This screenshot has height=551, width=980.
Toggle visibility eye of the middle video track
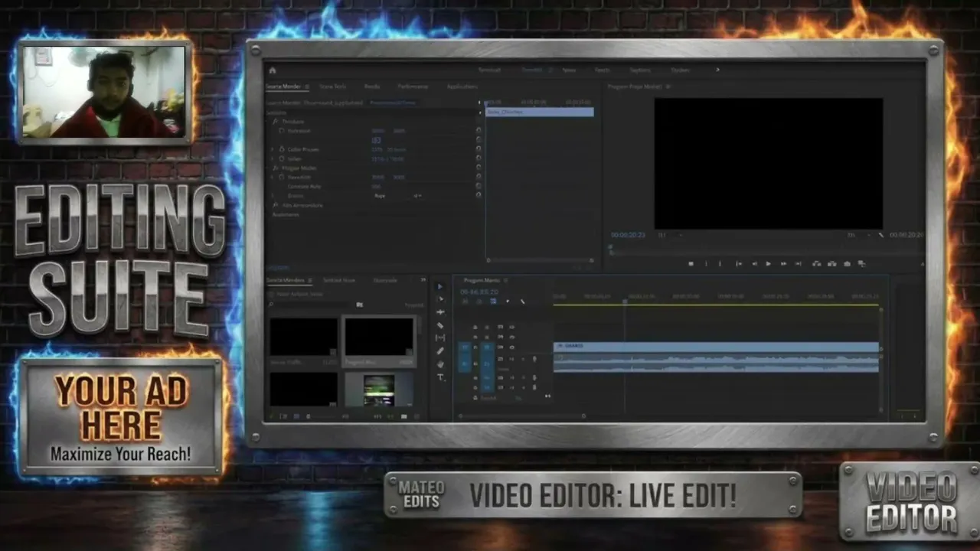(x=511, y=337)
